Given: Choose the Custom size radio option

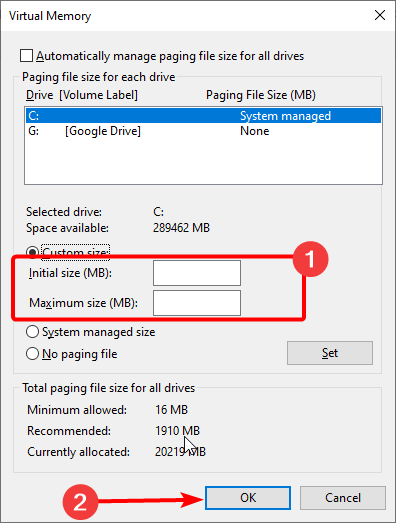Looking at the screenshot, I should 33,252.
